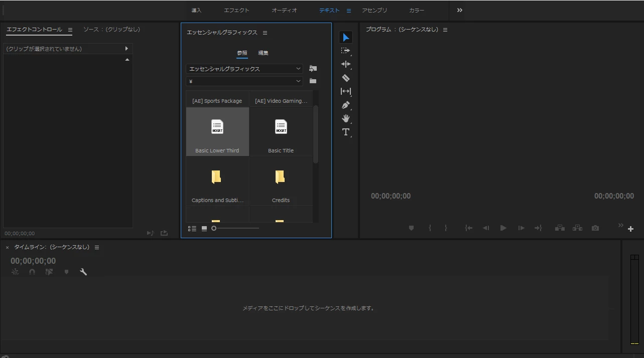Click the Lift button in Program monitor

560,228
